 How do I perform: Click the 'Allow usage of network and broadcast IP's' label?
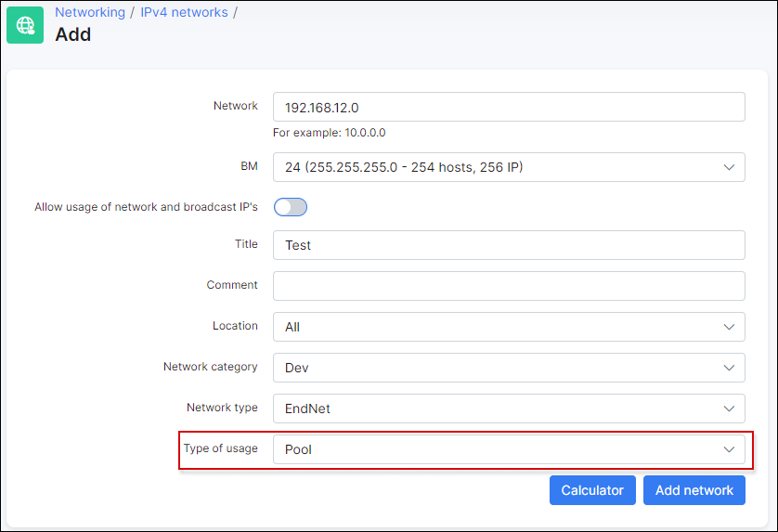[x=146, y=207]
